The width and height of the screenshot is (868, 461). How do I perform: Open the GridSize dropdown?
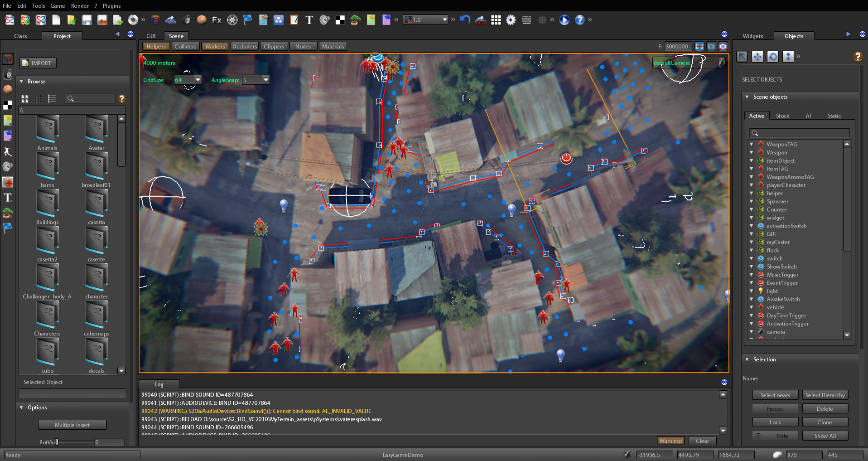(198, 79)
